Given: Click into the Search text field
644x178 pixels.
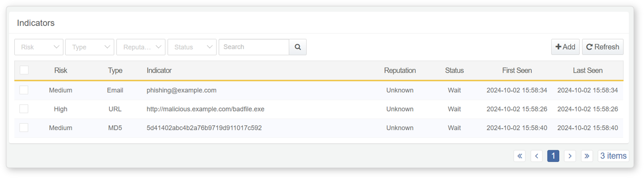Looking at the screenshot, I should (x=254, y=47).
